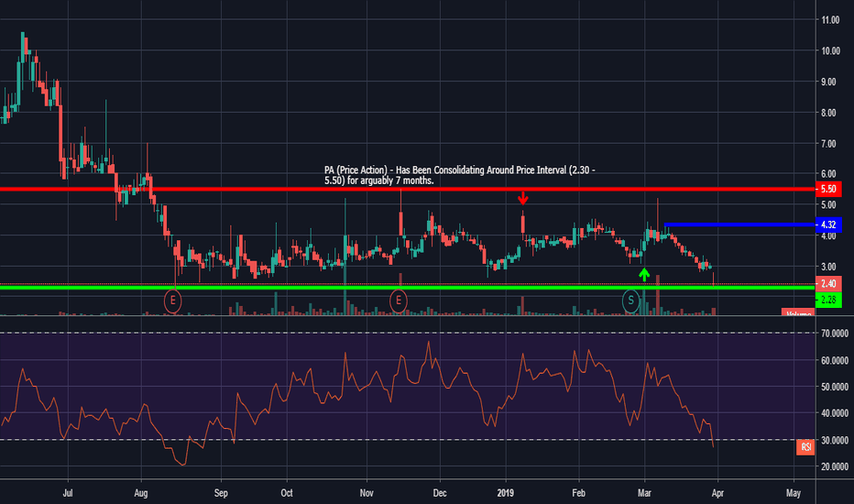854x504 pixels.
Task: Click the RSI indicator label tag
Action: click(805, 447)
